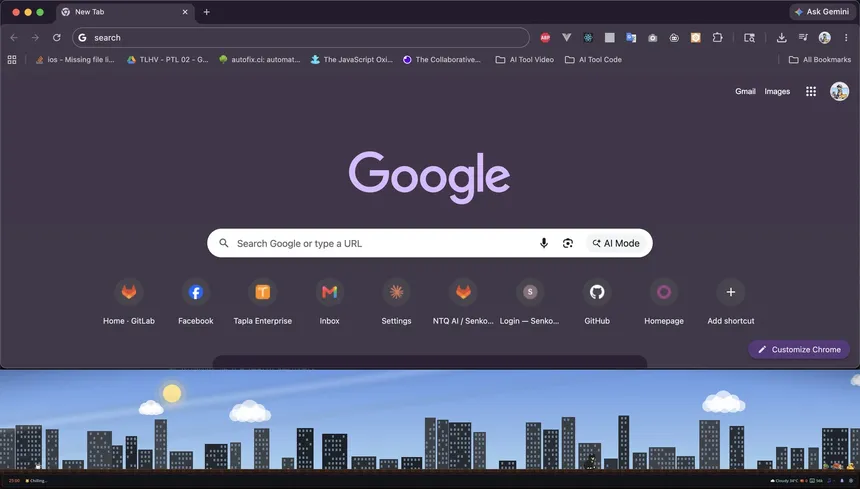Click the Google logo

click(429, 177)
